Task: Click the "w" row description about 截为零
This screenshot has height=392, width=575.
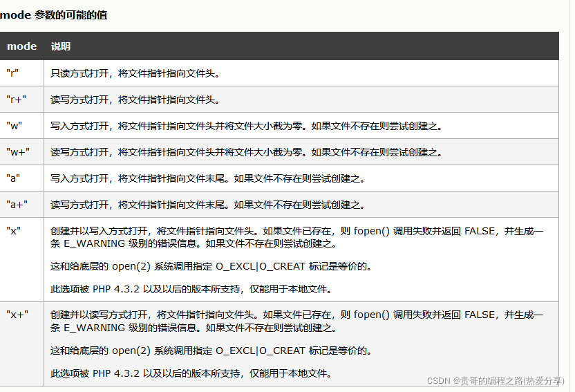Action: (247, 126)
